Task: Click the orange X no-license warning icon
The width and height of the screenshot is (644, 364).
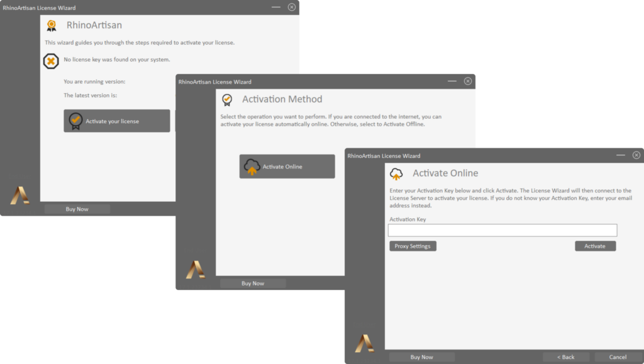Action: pos(51,61)
